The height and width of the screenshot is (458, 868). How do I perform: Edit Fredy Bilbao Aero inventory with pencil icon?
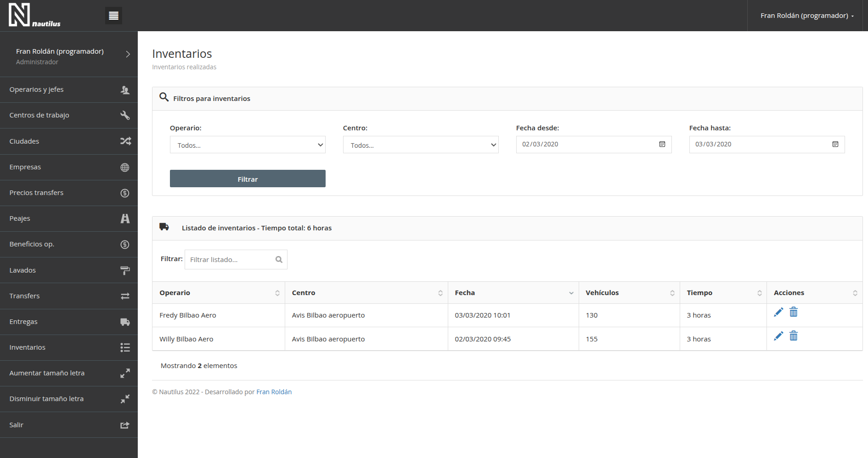point(778,313)
